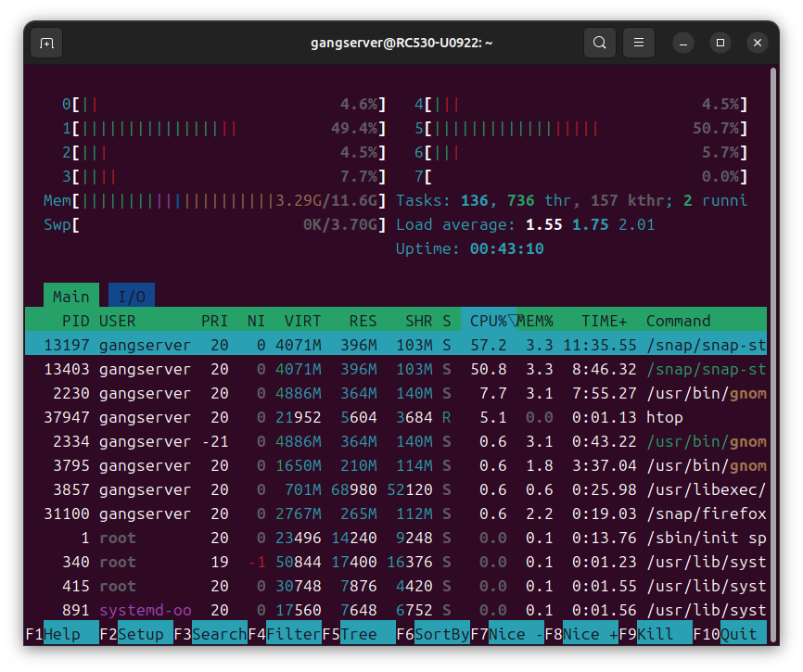The width and height of the screenshot is (803, 672).
Task: Sort by RES column header
Action: click(363, 321)
